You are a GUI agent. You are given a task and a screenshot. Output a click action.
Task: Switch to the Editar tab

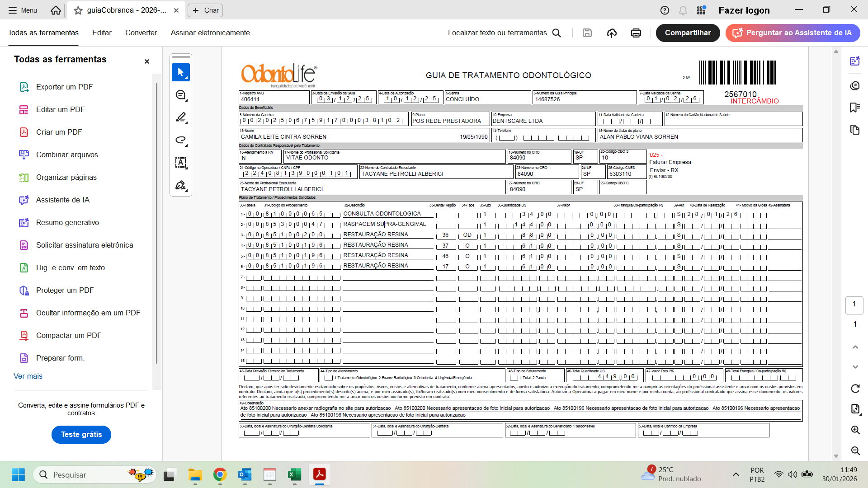point(102,33)
